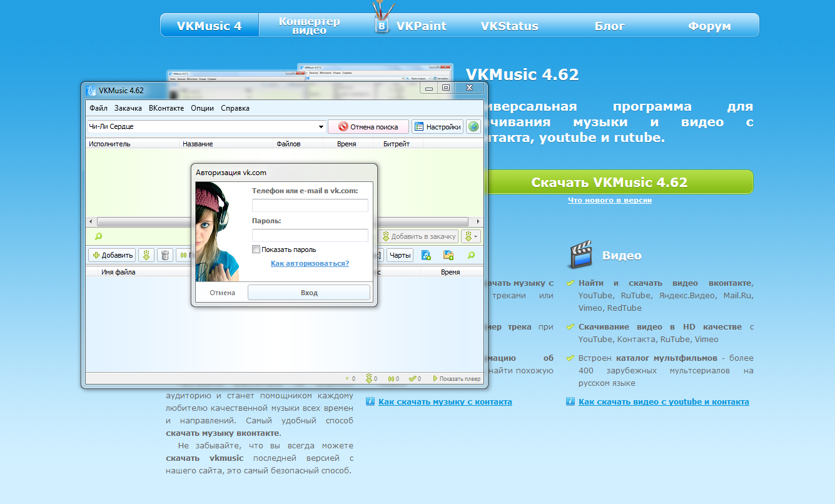Click Добавить в закачку button
835x504 pixels.
(418, 236)
